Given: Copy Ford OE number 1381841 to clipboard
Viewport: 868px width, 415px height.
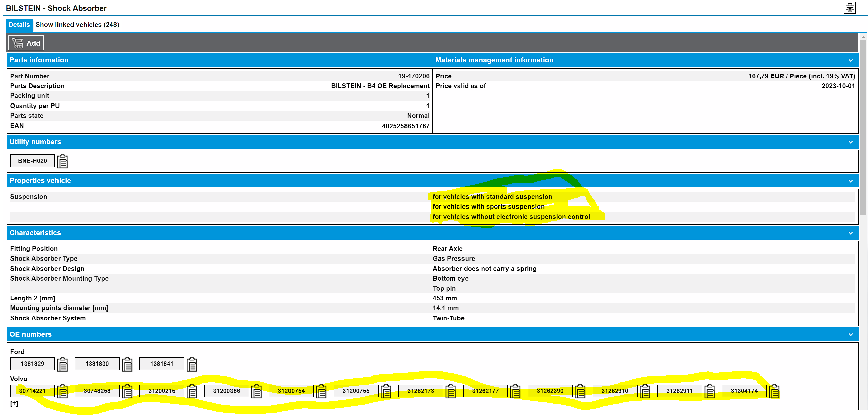Looking at the screenshot, I should click(x=192, y=364).
